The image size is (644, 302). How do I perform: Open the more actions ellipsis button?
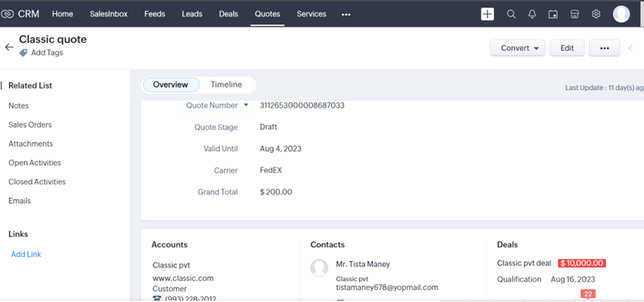[604, 48]
